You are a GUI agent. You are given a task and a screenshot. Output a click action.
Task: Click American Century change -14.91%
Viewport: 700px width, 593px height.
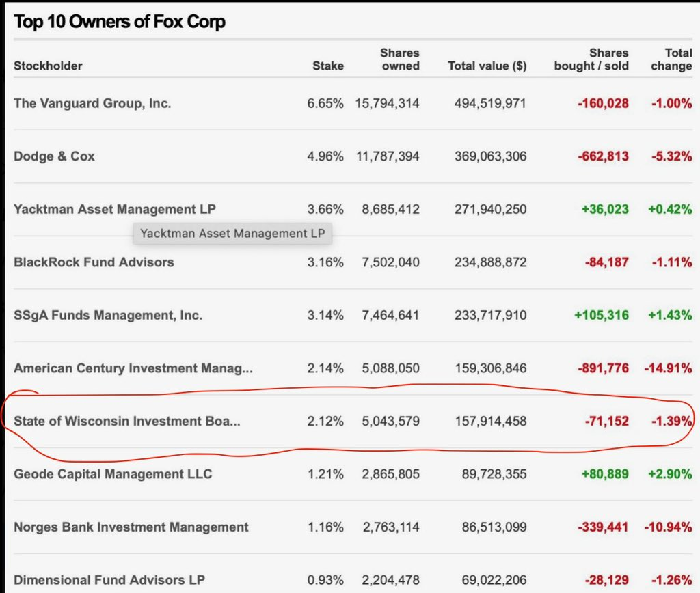669,368
